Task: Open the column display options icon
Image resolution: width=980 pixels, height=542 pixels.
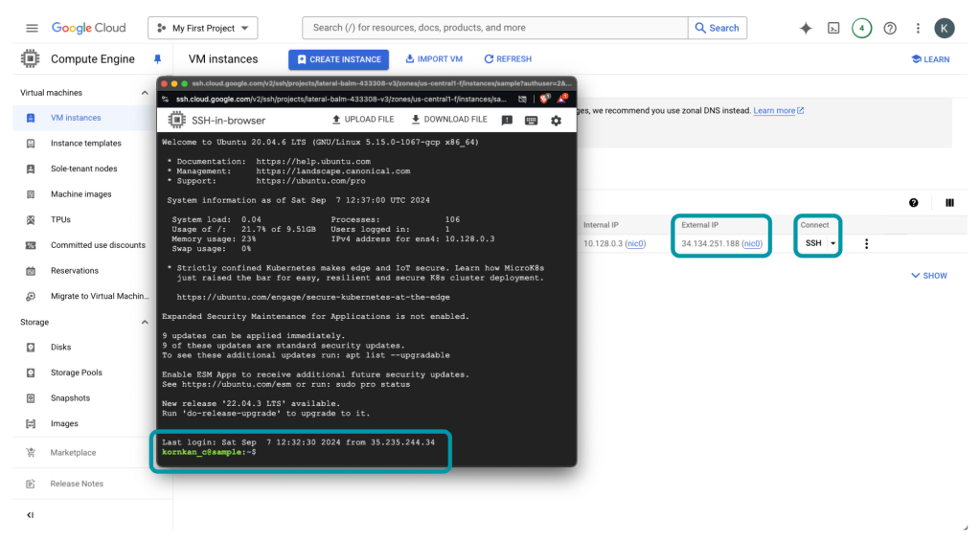Action: click(949, 203)
